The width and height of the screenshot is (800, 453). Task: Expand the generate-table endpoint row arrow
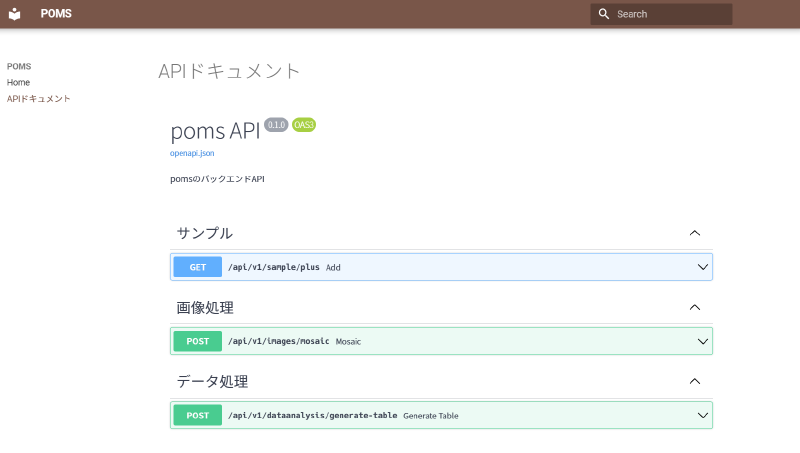(x=703, y=416)
